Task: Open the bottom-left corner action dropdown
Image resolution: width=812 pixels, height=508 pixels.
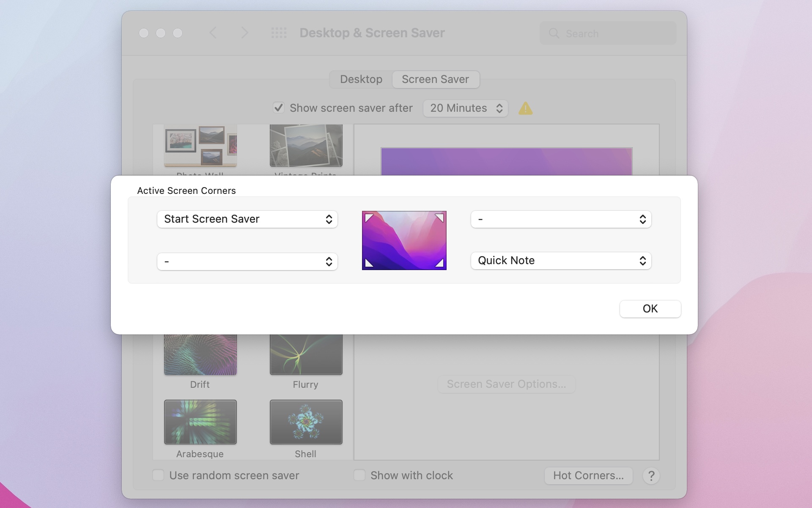Action: [x=247, y=262]
